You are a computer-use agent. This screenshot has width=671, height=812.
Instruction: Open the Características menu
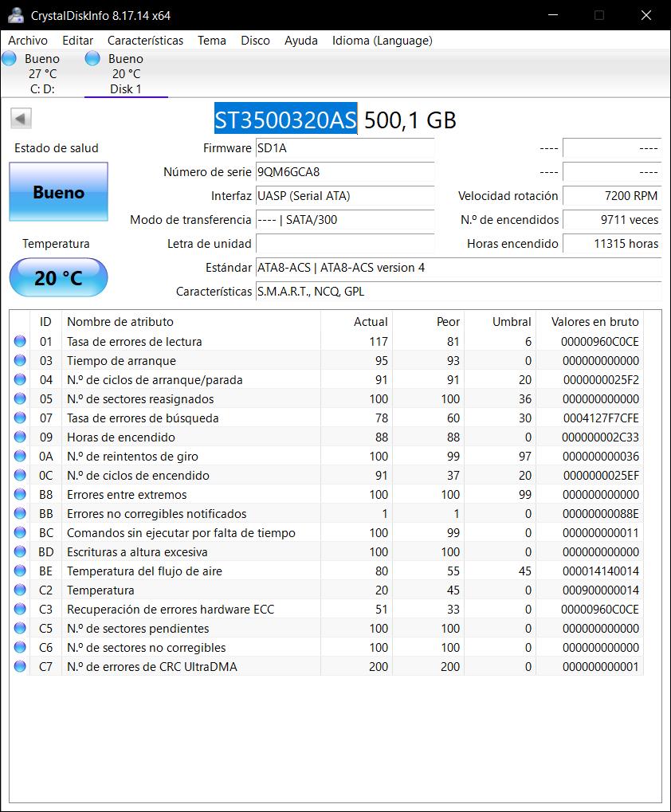(146, 41)
